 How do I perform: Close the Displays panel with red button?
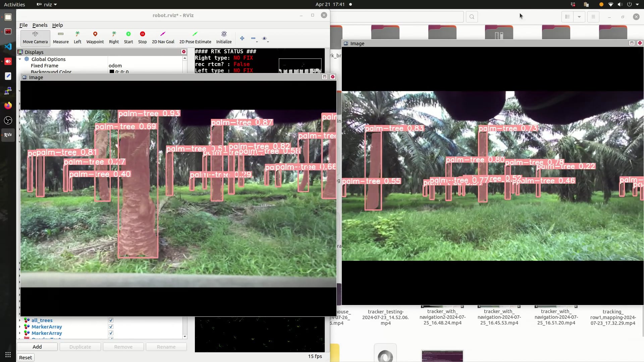tap(184, 52)
